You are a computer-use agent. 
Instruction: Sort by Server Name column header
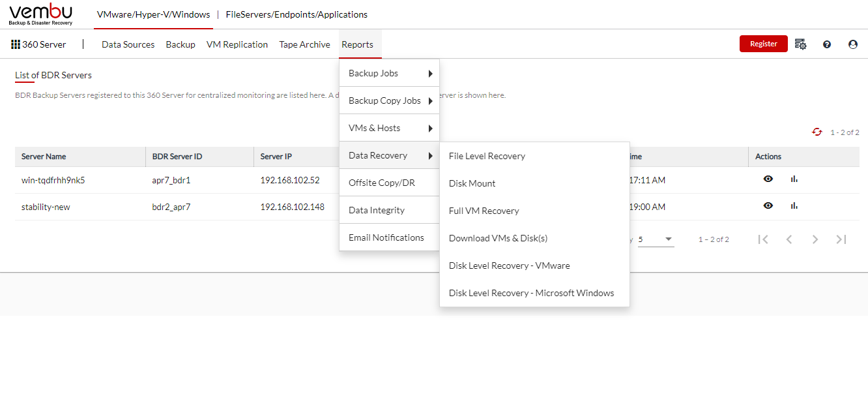(80, 157)
